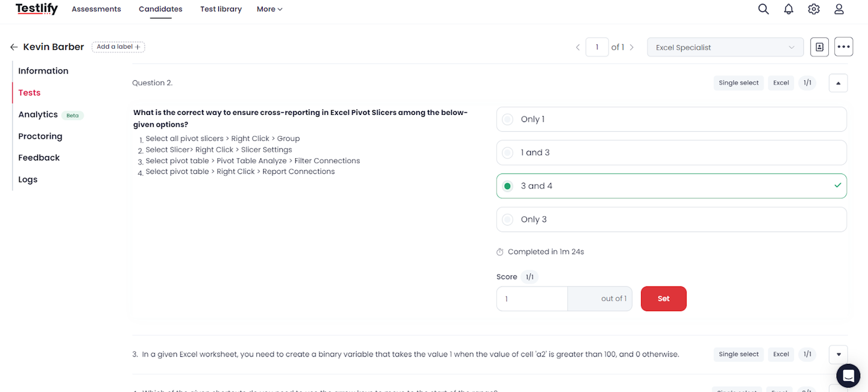This screenshot has height=392, width=868.
Task: Click the 'Question 2.' heading
Action: pyautogui.click(x=153, y=83)
